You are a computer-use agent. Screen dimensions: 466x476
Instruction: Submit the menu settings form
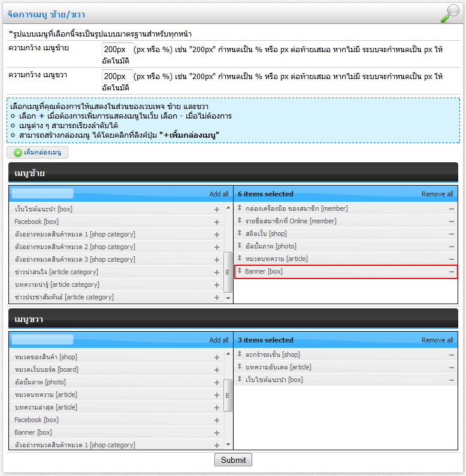click(233, 460)
